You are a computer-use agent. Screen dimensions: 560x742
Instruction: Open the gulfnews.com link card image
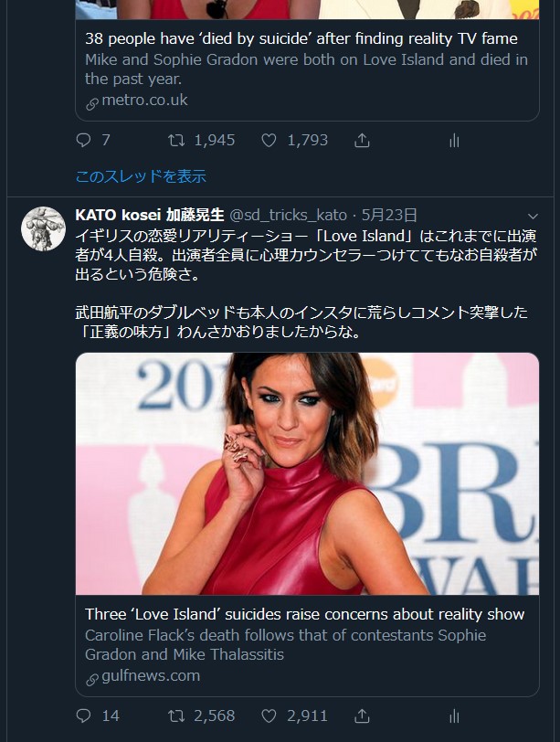(307, 473)
